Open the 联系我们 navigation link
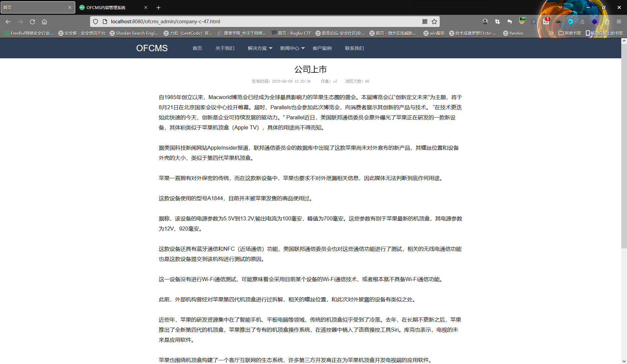The width and height of the screenshot is (627, 364). click(x=354, y=48)
